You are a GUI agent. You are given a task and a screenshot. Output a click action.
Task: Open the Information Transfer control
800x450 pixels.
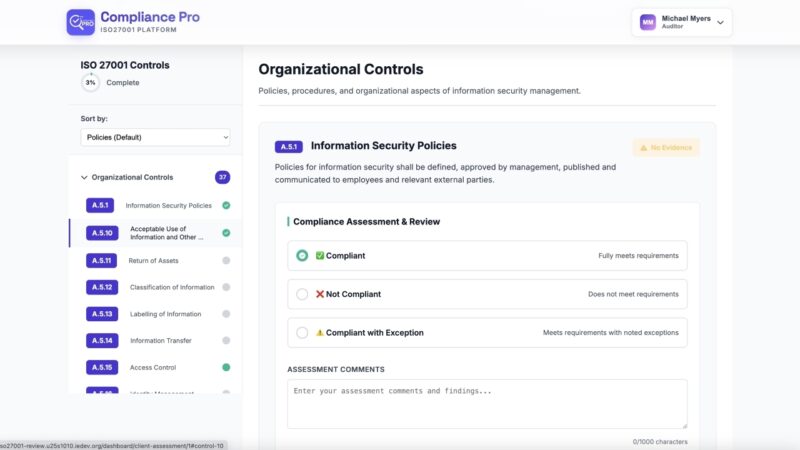(x=160, y=341)
